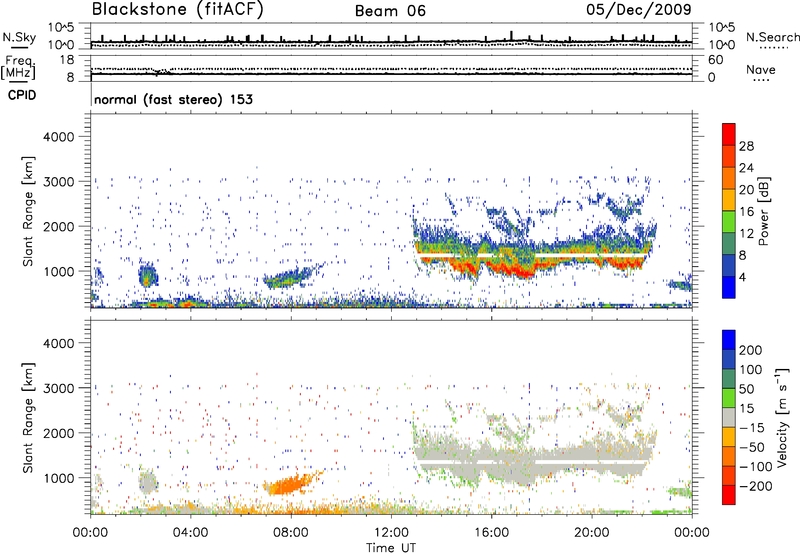Click the 24 label on power colorbar
Image resolution: width=800 pixels, height=554 pixels.
(x=746, y=168)
